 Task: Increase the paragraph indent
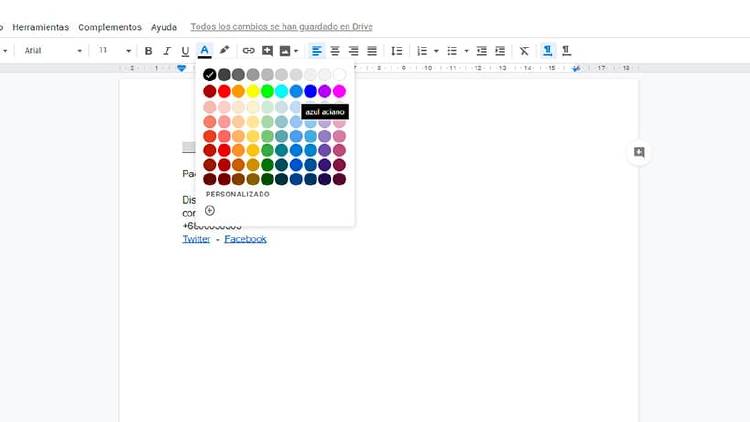click(500, 51)
